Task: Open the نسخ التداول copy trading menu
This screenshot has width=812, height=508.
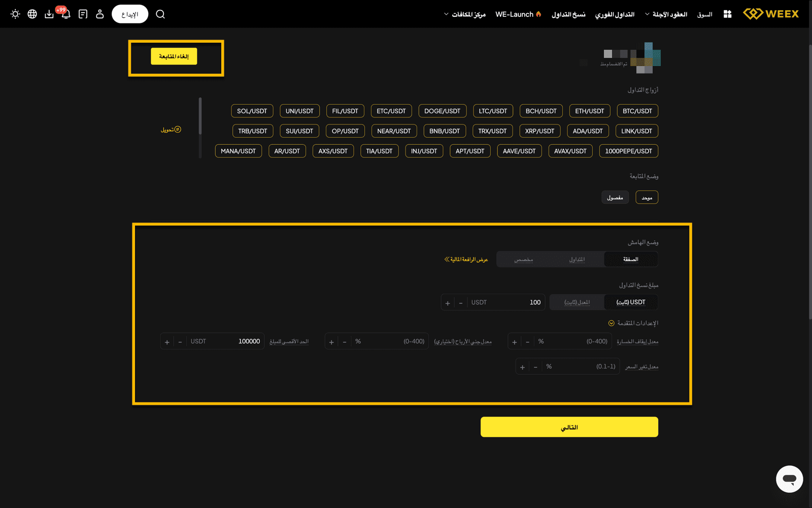Action: coord(568,14)
